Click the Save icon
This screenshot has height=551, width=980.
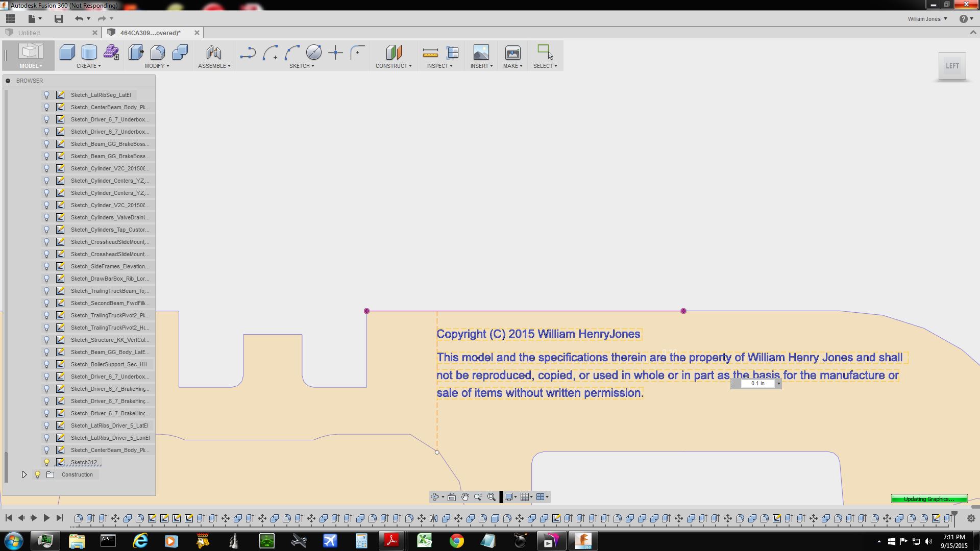(x=59, y=19)
